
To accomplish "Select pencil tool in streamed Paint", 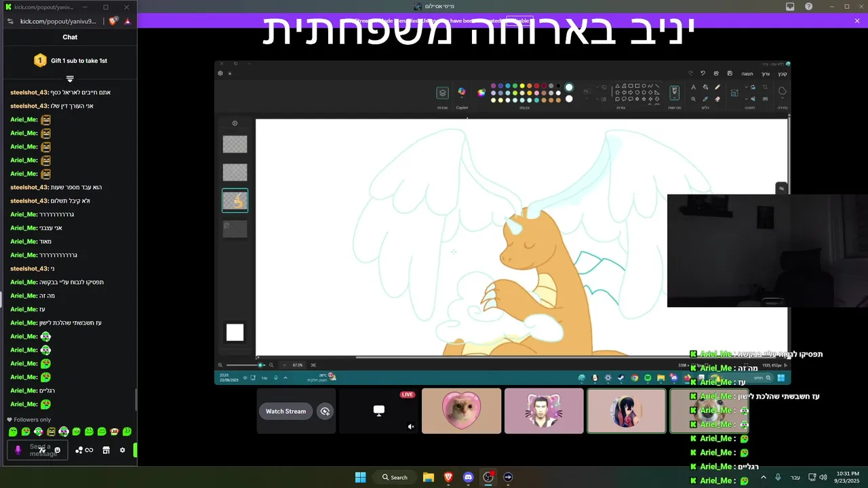I will pyautogui.click(x=717, y=87).
